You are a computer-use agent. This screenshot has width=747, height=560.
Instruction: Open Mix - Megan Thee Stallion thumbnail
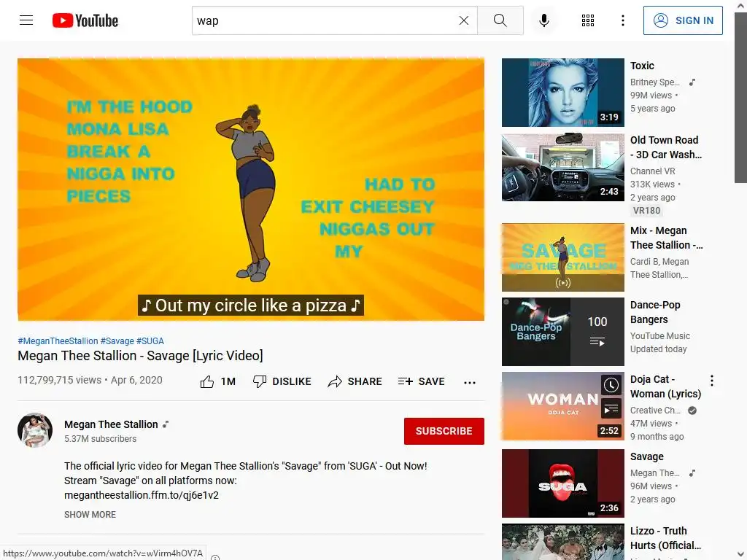563,257
